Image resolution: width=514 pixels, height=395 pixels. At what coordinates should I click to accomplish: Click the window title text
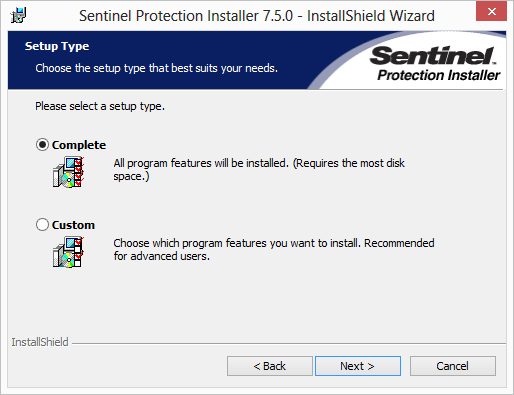257,16
